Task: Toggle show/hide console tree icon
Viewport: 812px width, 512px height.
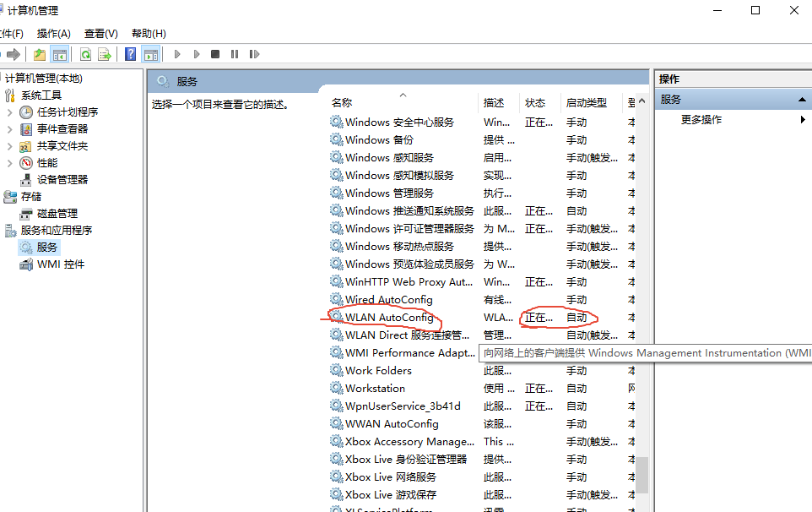Action: click(x=60, y=54)
